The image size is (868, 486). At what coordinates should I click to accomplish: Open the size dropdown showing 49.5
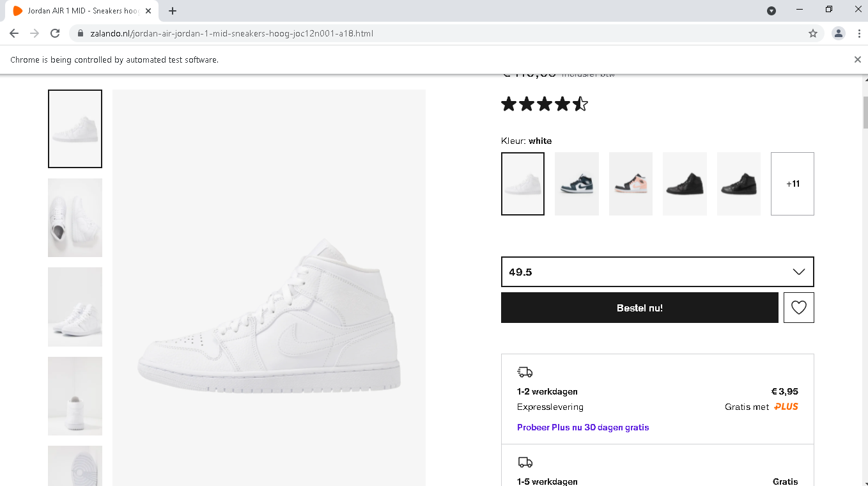[x=657, y=272]
